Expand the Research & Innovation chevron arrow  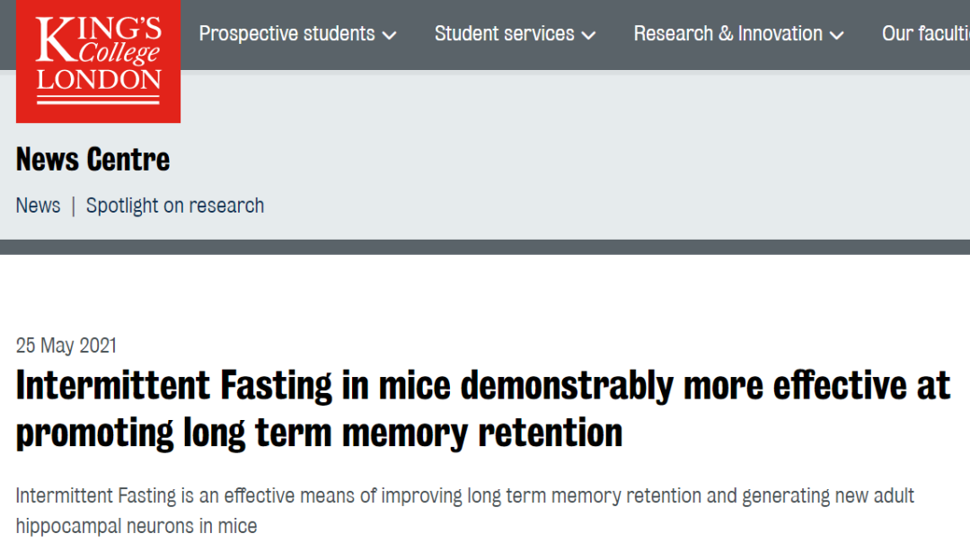click(x=836, y=35)
